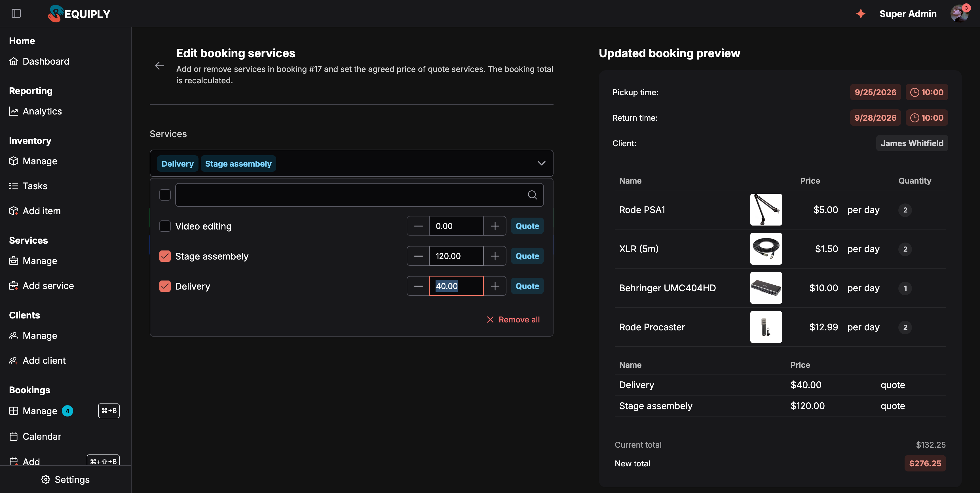Increase Stage assembely price with plus
This screenshot has height=493, width=980.
click(x=495, y=256)
